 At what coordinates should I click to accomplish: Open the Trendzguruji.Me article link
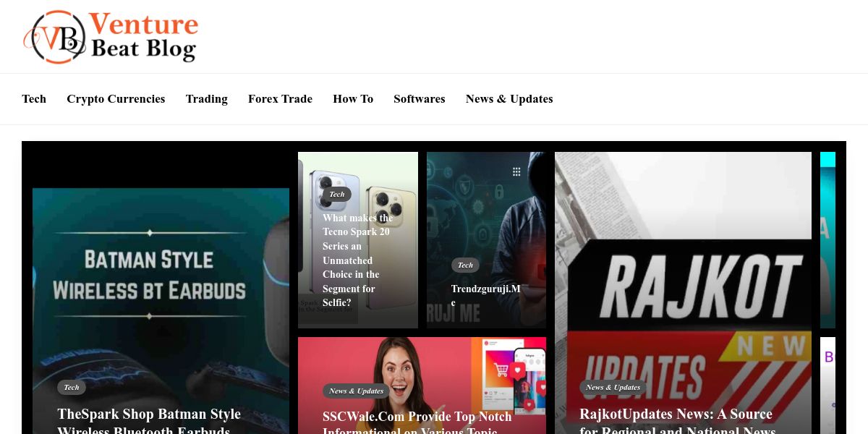tap(485, 295)
